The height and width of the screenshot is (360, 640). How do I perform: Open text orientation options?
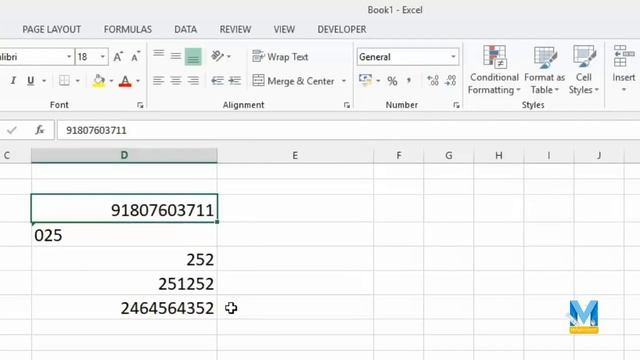220,56
